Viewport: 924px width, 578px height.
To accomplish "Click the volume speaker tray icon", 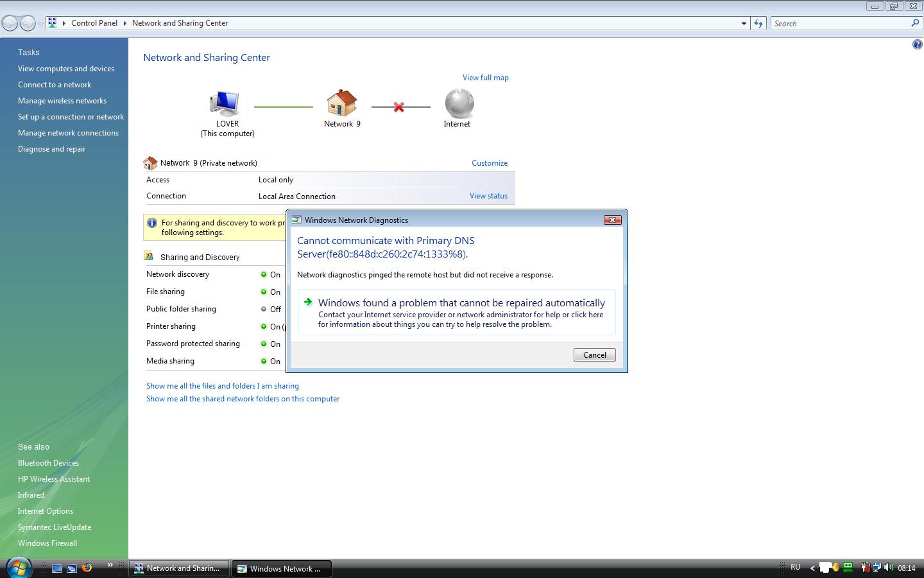I will pos(889,568).
